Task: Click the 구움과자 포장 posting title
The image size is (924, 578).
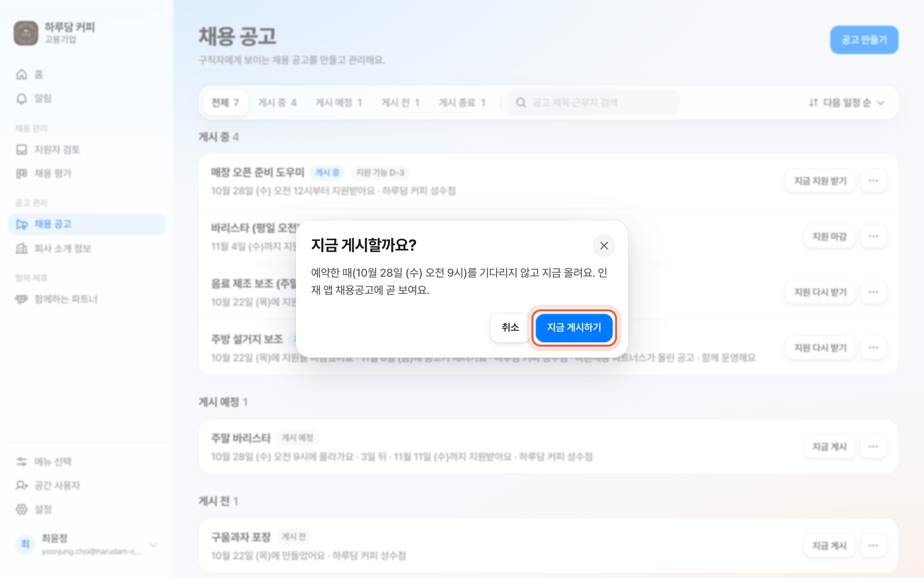Action: [x=241, y=537]
